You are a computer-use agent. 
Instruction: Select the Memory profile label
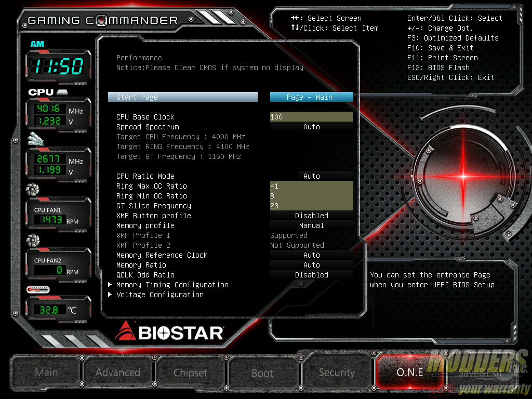coord(145,225)
